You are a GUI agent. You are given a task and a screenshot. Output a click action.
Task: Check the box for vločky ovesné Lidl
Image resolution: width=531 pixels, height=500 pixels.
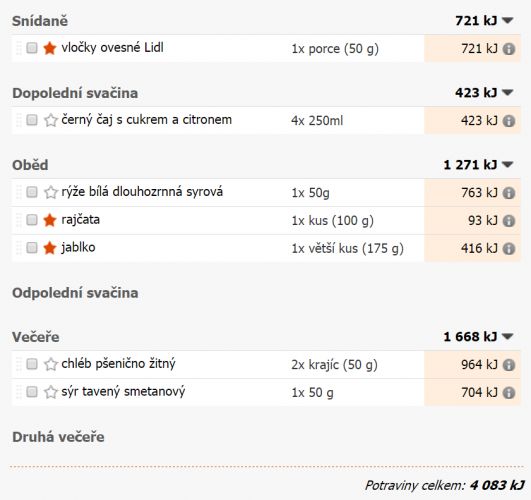point(32,48)
